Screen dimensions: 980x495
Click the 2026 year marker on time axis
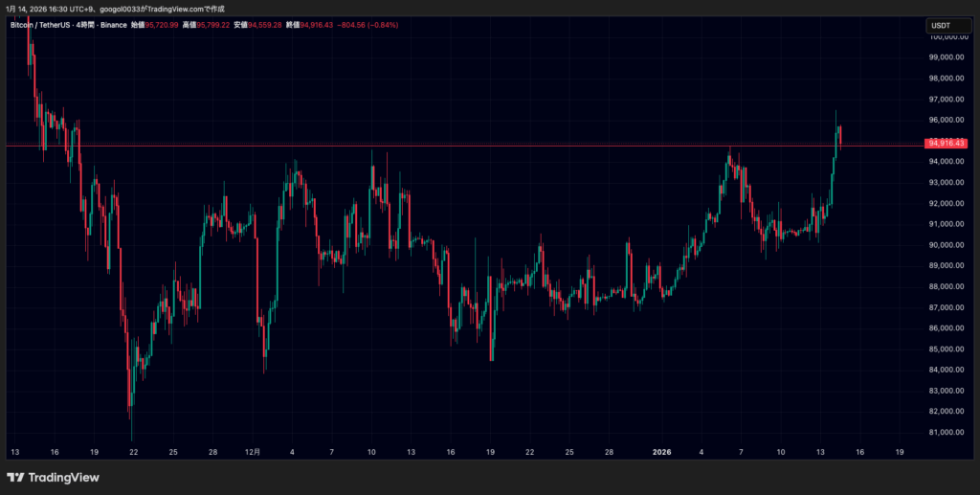click(663, 450)
